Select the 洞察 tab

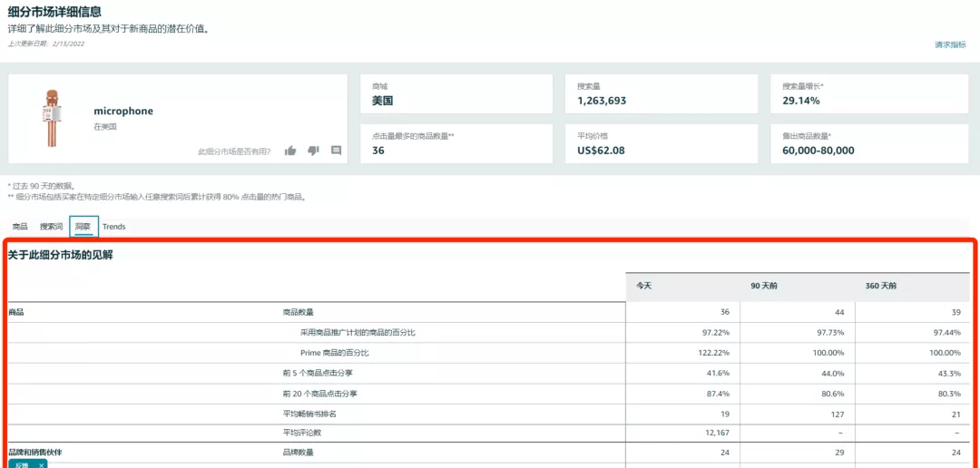(83, 227)
